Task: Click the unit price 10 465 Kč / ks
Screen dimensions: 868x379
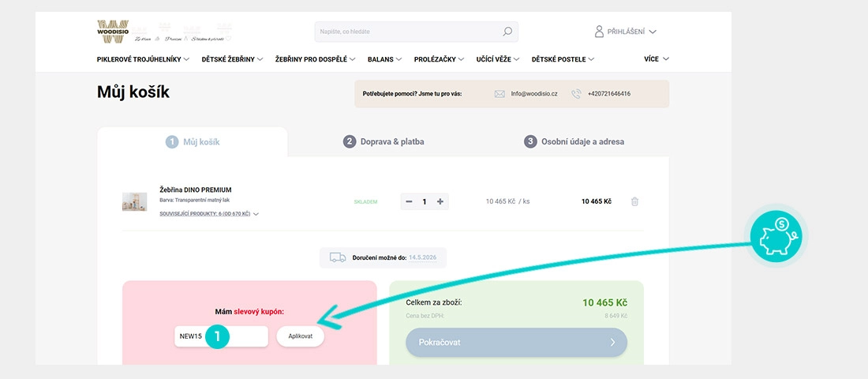Action: [x=507, y=201]
